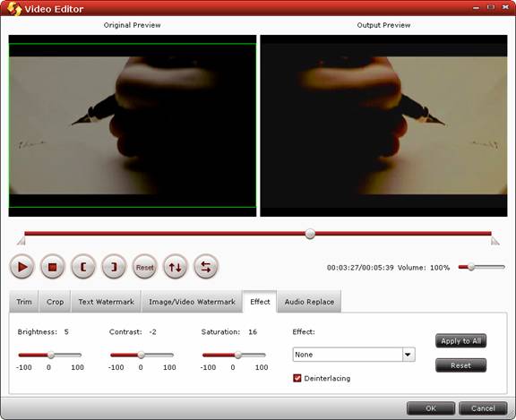516x420 pixels.
Task: Open the Text Watermark tab
Action: pos(106,302)
